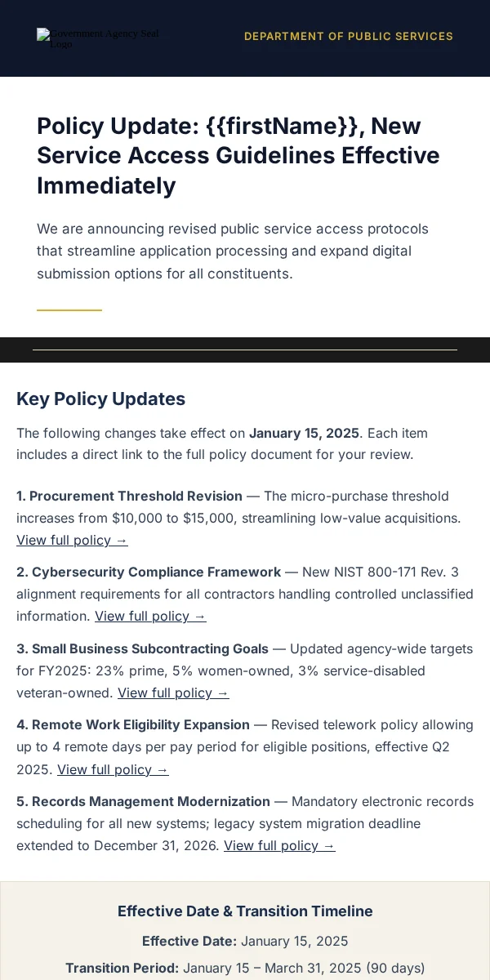Click the Remote Work Eligibility Expansion title
Viewport: 490px width, 980px height.
click(x=133, y=725)
